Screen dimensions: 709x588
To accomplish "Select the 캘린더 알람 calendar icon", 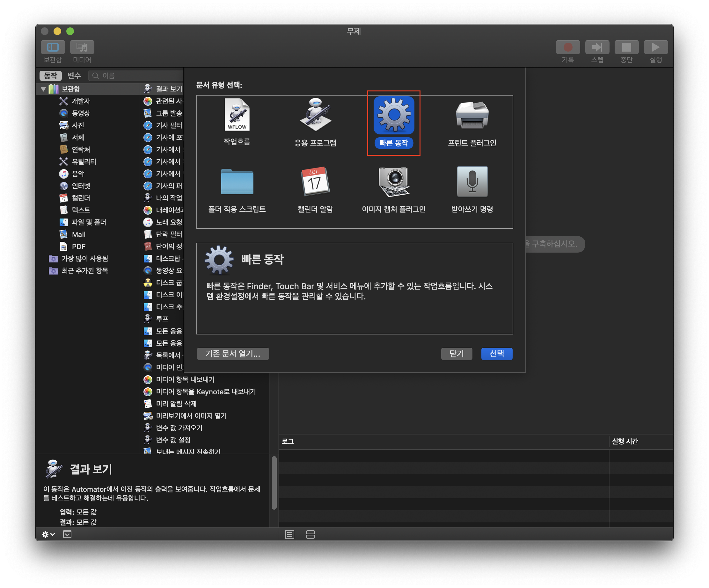I will [x=315, y=182].
